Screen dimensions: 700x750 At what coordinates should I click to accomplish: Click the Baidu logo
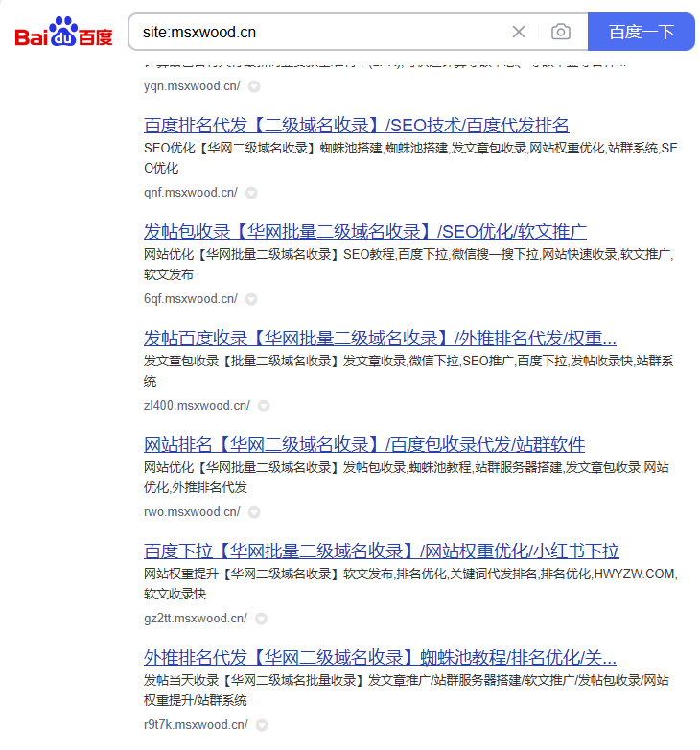[x=63, y=32]
